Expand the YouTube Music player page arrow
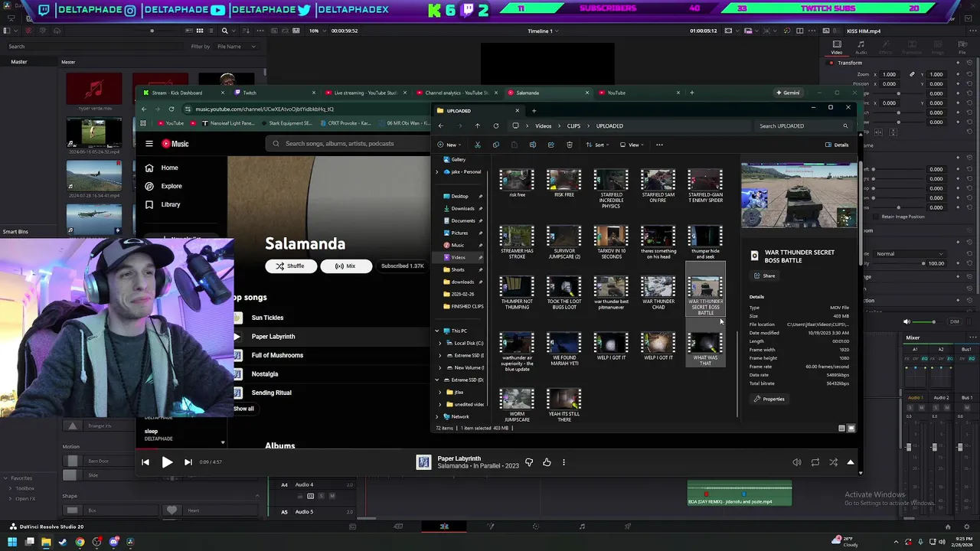 tap(851, 462)
